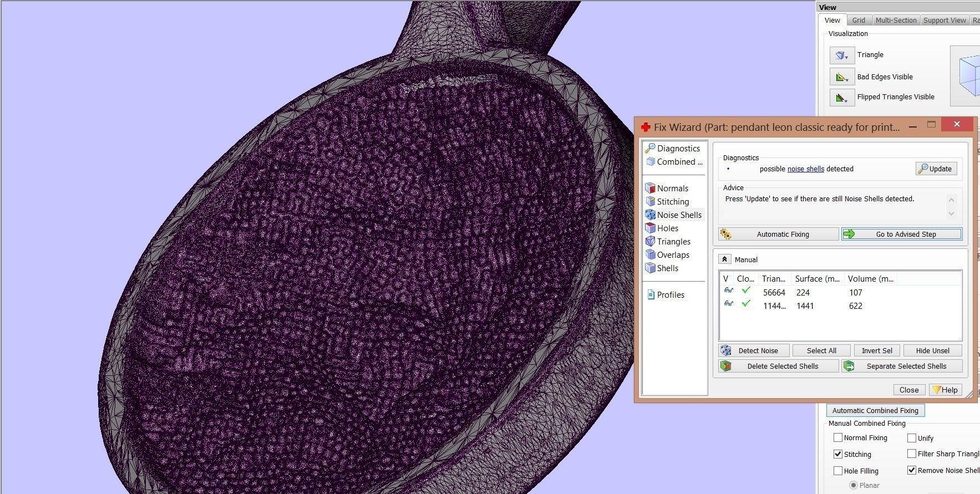Toggle visibility of the 1441-surface shell

pyautogui.click(x=728, y=304)
